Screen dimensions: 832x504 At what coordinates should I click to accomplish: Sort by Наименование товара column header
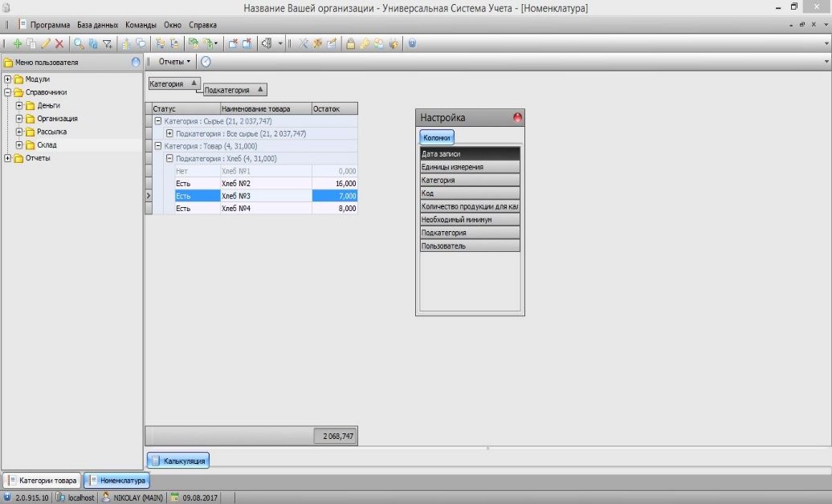[x=266, y=109]
